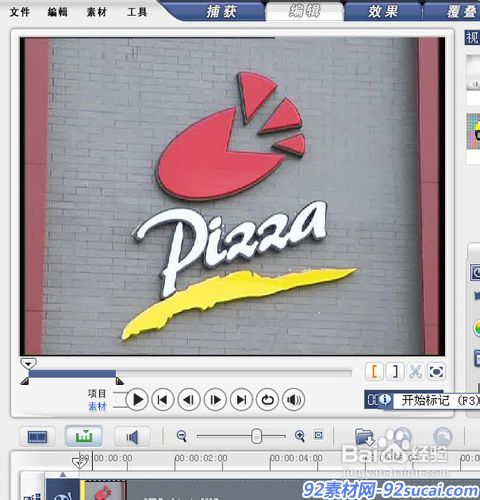Switch to timeline view
The height and width of the screenshot is (500, 480).
84,436
